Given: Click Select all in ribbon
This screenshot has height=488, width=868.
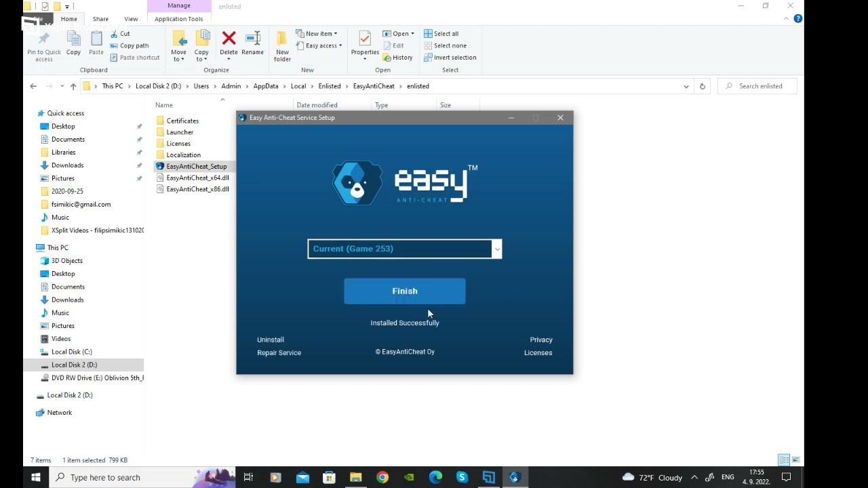Looking at the screenshot, I should 441,33.
